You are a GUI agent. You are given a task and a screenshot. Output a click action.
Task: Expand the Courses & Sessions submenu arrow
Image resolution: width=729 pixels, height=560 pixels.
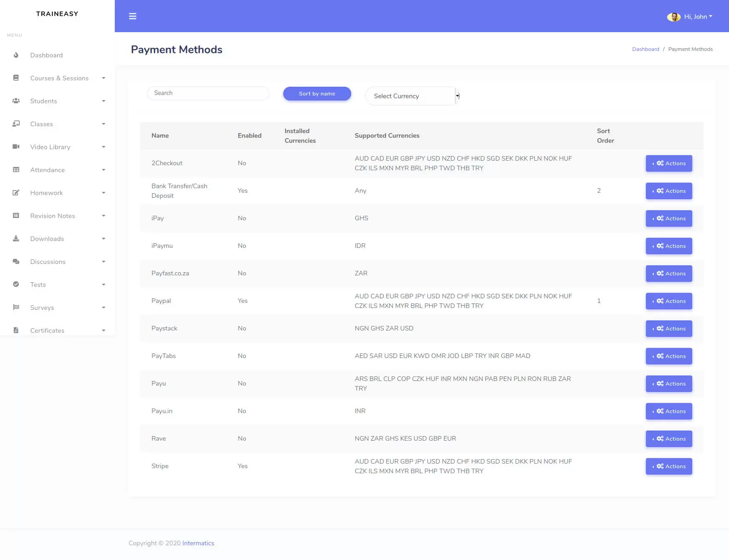point(104,78)
